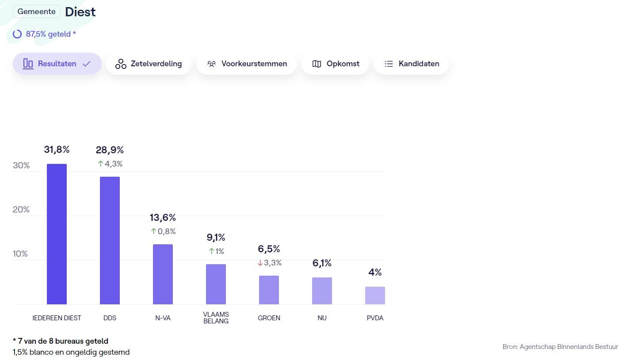Click the NU party label below the chart
The height and width of the screenshot is (364, 626).
coord(322,318)
